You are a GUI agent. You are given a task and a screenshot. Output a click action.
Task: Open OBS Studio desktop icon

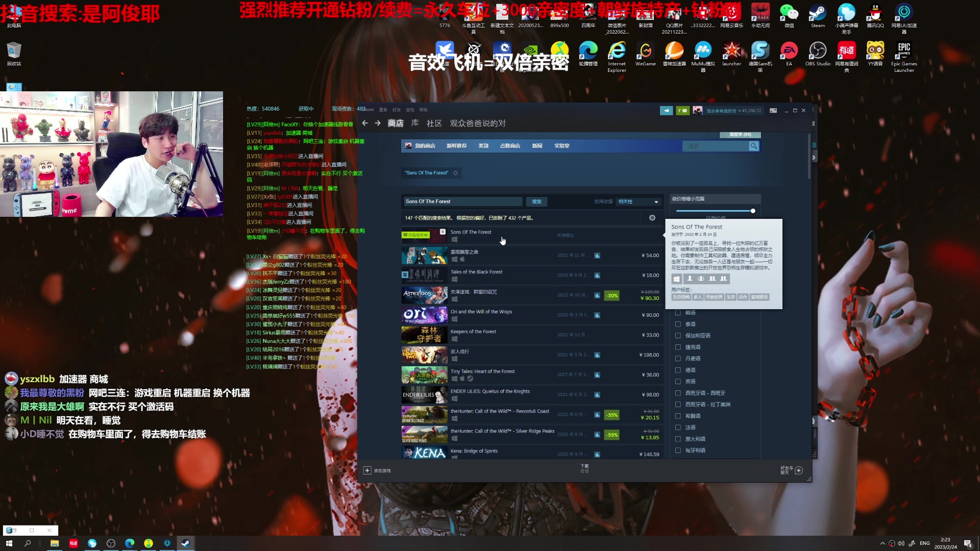(818, 54)
